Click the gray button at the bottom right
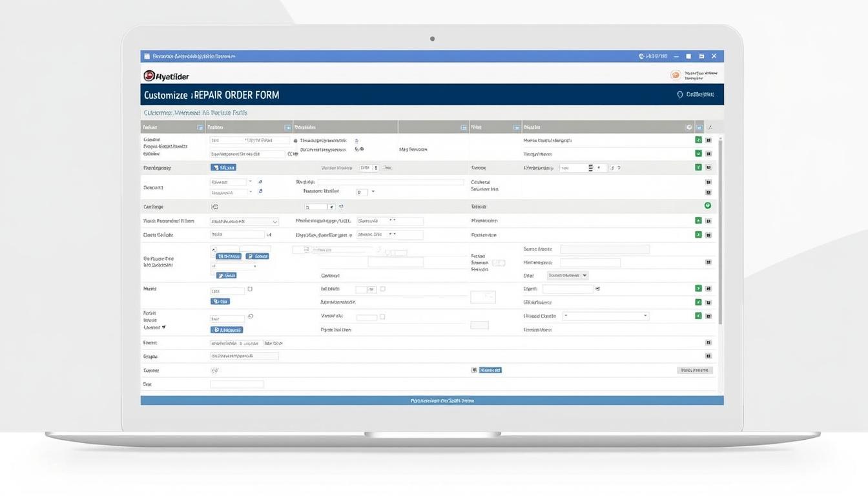 point(695,370)
